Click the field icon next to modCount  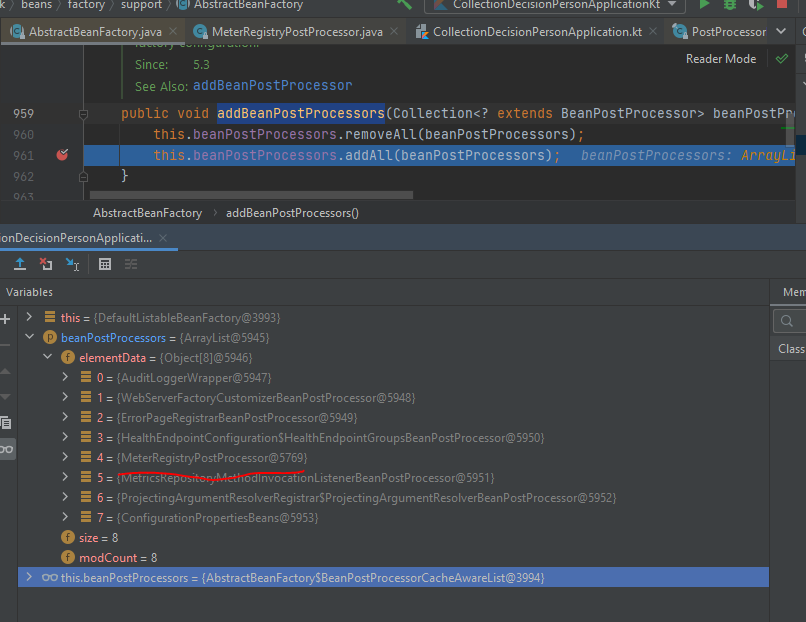point(68,557)
